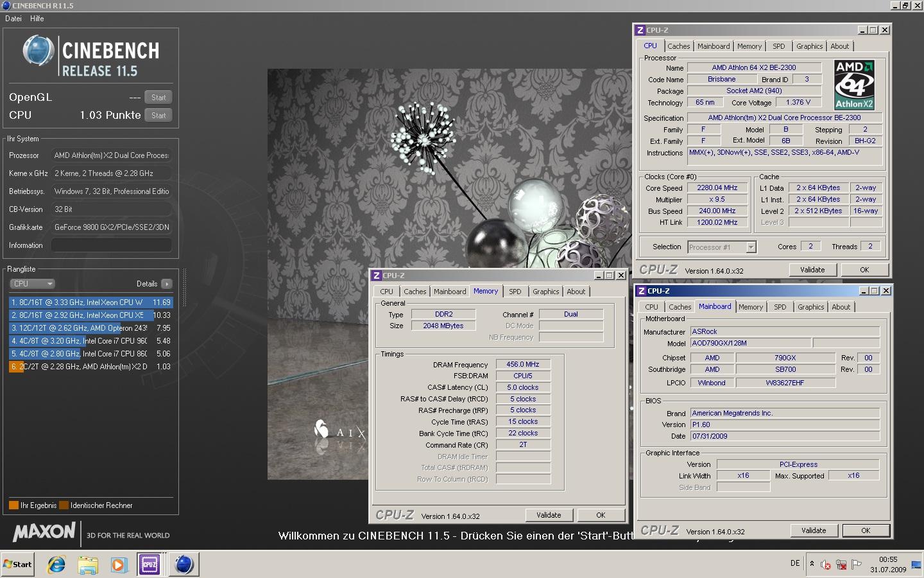Click the Cinebench globe logo
The height and width of the screenshot is (578, 924).
38,51
